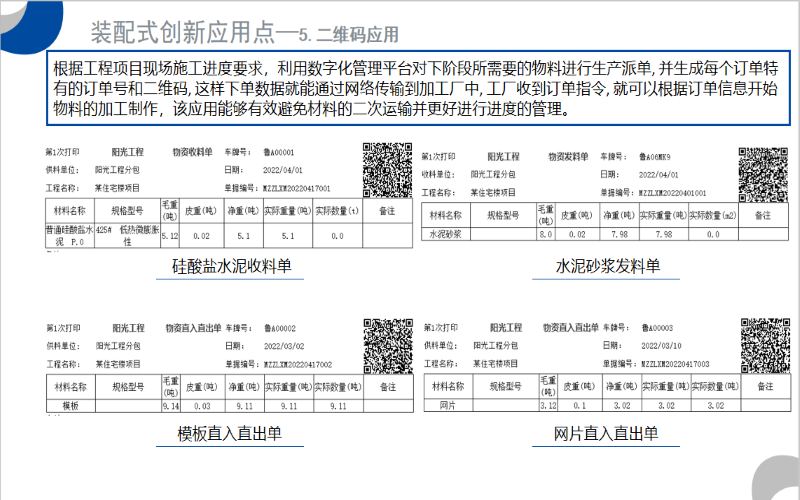The height and width of the screenshot is (500, 800).
Task: Click the material cell 水泥砂浆
Action: pos(445,234)
